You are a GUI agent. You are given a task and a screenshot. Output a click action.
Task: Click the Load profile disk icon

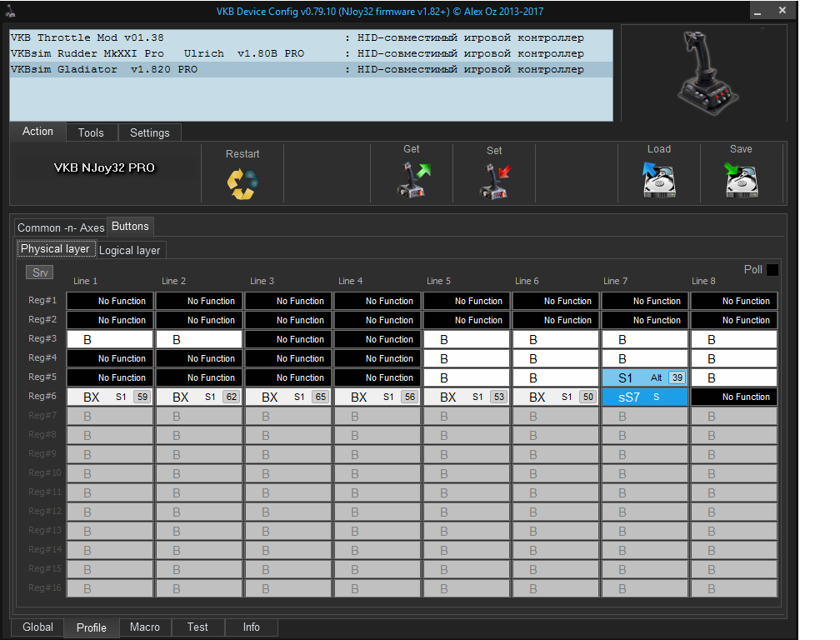click(658, 179)
